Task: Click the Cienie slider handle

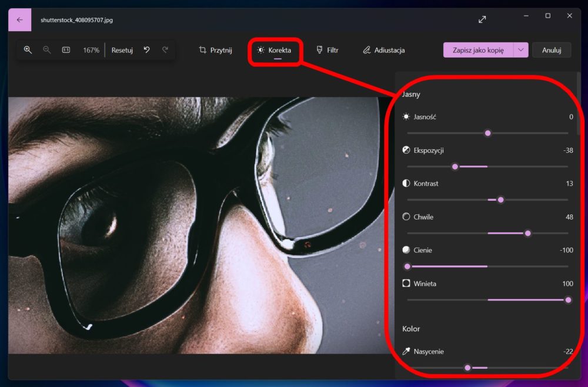Action: [407, 267]
